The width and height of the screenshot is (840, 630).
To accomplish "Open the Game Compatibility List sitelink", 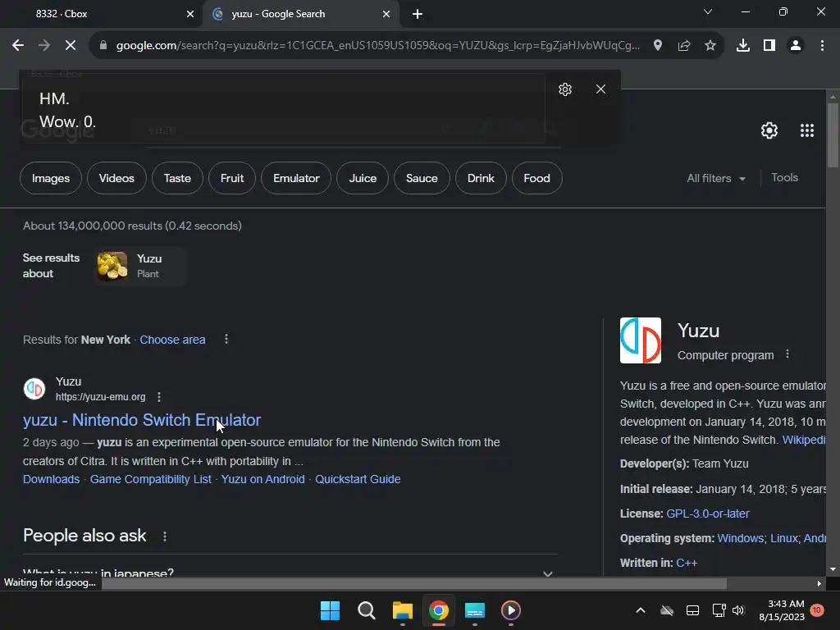I will point(151,479).
